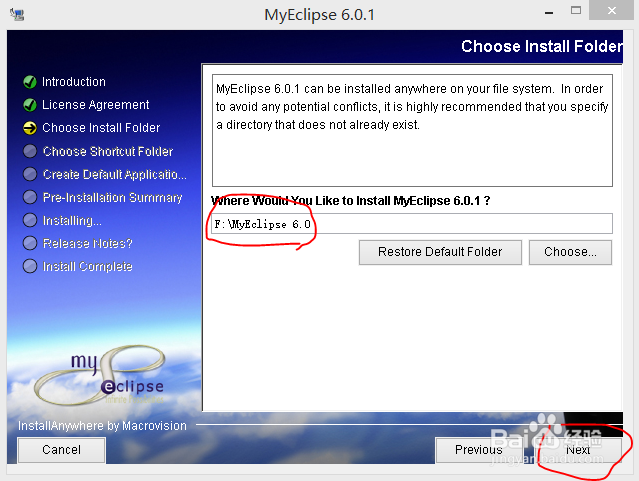Click the 'InstallAnywhere by Macrovision' text
Screen dimensions: 639x481
102,426
